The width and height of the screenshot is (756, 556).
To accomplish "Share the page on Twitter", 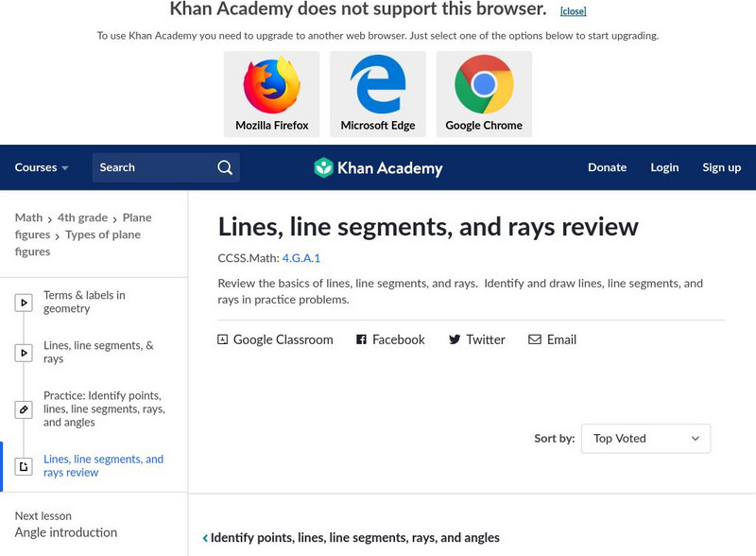I will [476, 339].
